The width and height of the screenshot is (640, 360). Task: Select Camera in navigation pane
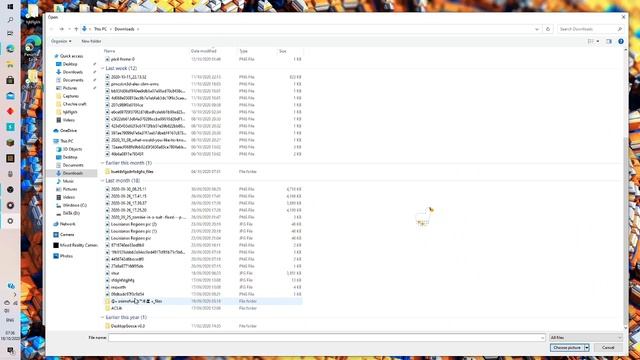67,235
